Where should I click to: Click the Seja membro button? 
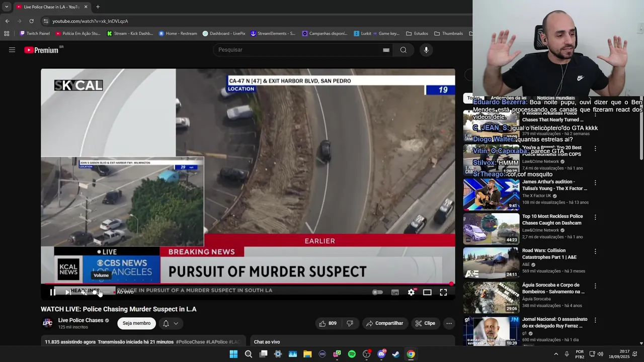coord(137,323)
